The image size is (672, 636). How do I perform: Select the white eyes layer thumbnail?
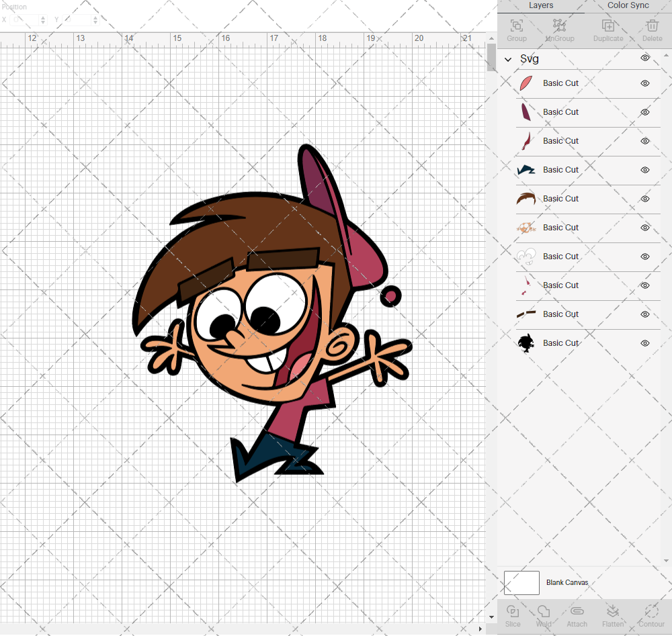click(526, 257)
